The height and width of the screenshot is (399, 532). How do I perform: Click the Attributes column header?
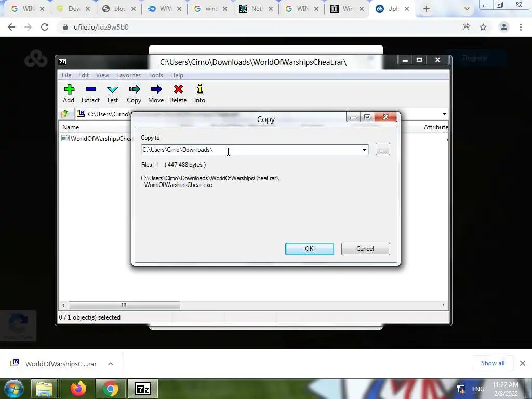tap(436, 127)
